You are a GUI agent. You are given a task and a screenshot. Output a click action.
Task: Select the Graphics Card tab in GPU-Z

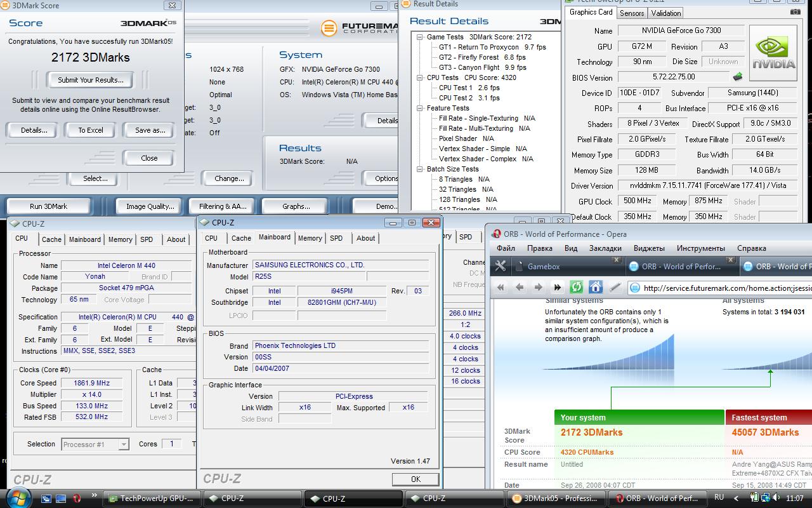[x=591, y=12]
